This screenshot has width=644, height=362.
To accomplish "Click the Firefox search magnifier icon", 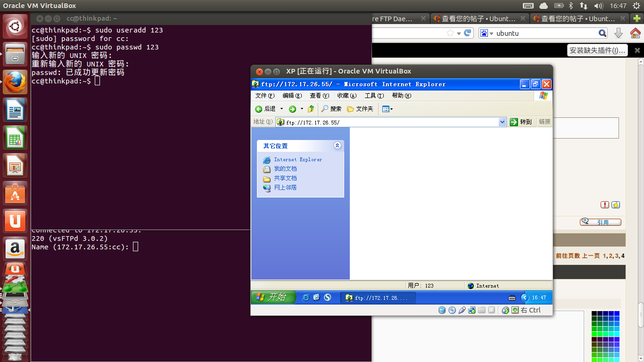I will 603,33.
